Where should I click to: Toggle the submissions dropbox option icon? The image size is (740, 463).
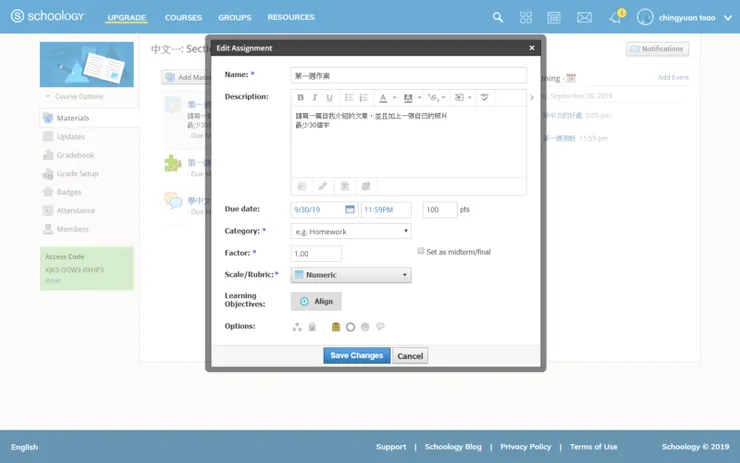pyautogui.click(x=336, y=327)
